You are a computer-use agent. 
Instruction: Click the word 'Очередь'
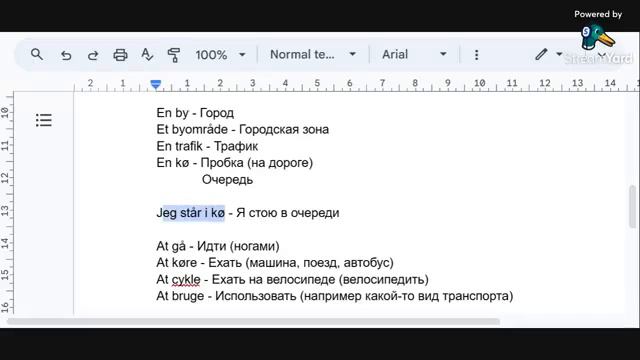pyautogui.click(x=227, y=180)
